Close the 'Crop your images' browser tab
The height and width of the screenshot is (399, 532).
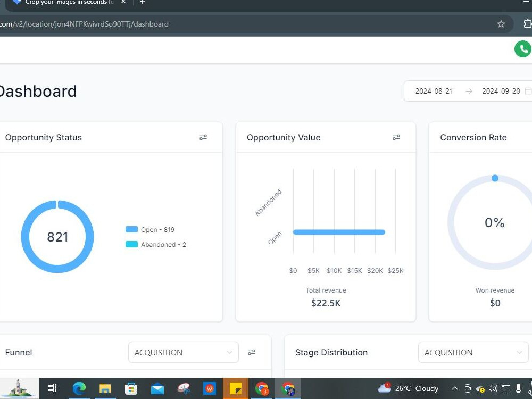123,2
